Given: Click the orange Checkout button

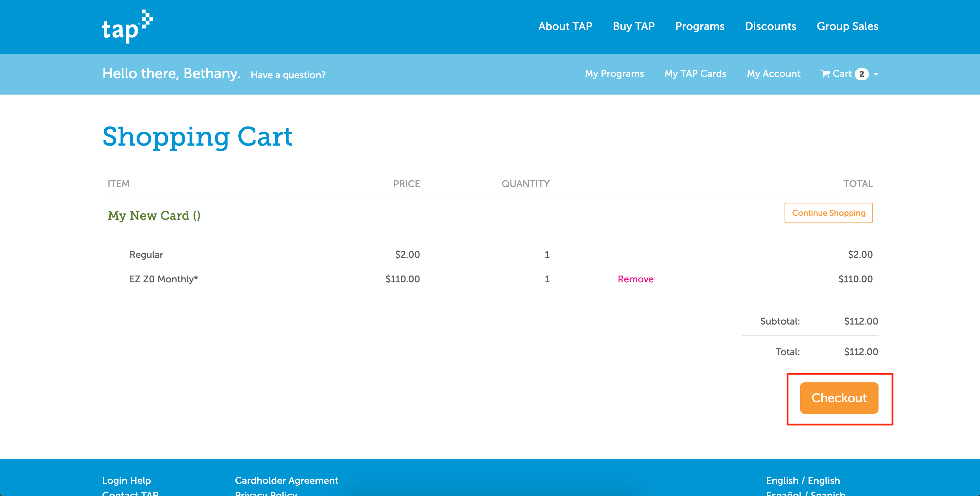Looking at the screenshot, I should click(x=839, y=398).
